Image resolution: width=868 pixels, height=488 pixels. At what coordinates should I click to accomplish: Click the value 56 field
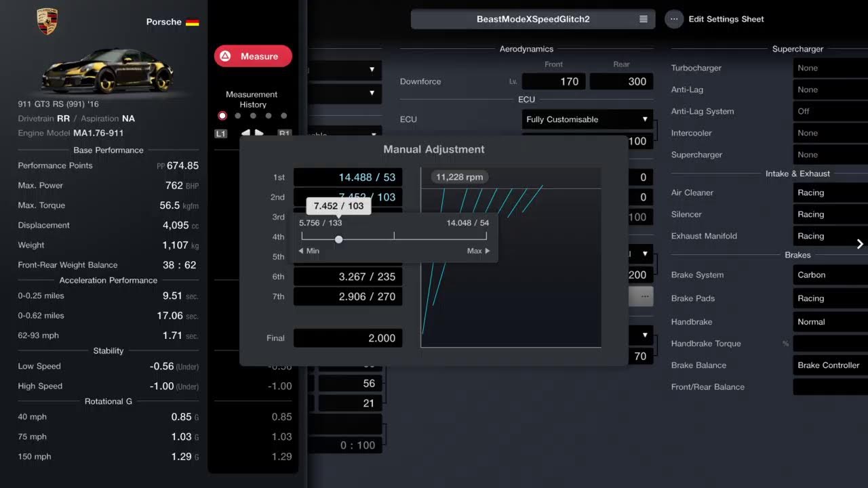click(350, 384)
